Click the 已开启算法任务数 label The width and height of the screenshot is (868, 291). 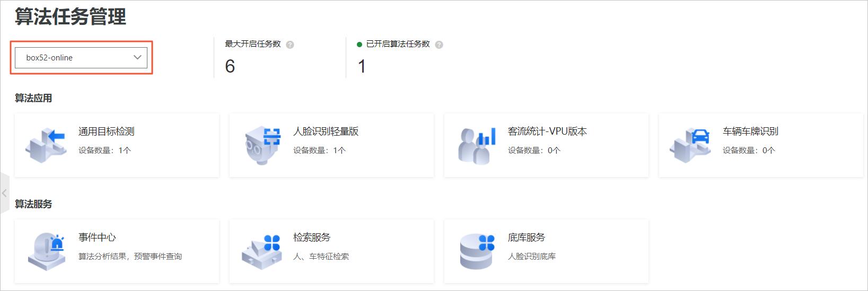click(x=398, y=44)
